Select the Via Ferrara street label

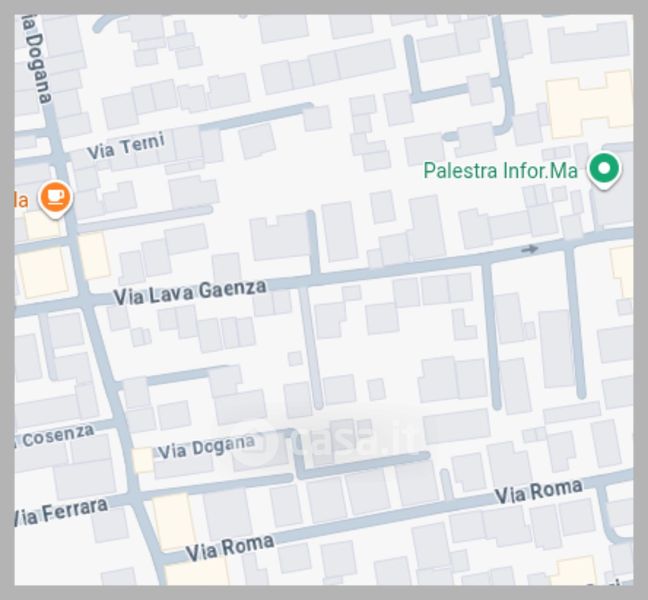tap(61, 512)
